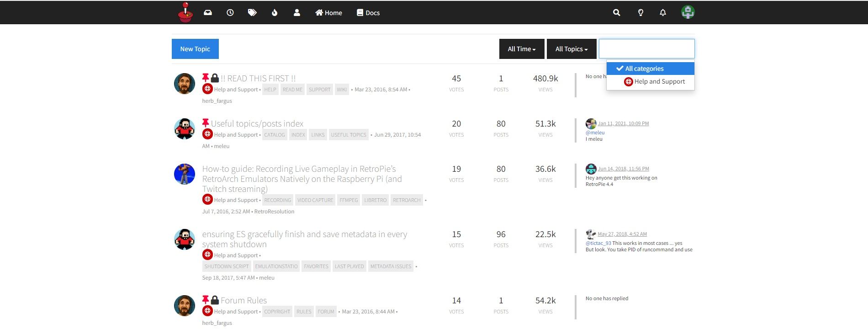The height and width of the screenshot is (334, 868).
Task: Open the tags icon in navbar
Action: pos(252,13)
